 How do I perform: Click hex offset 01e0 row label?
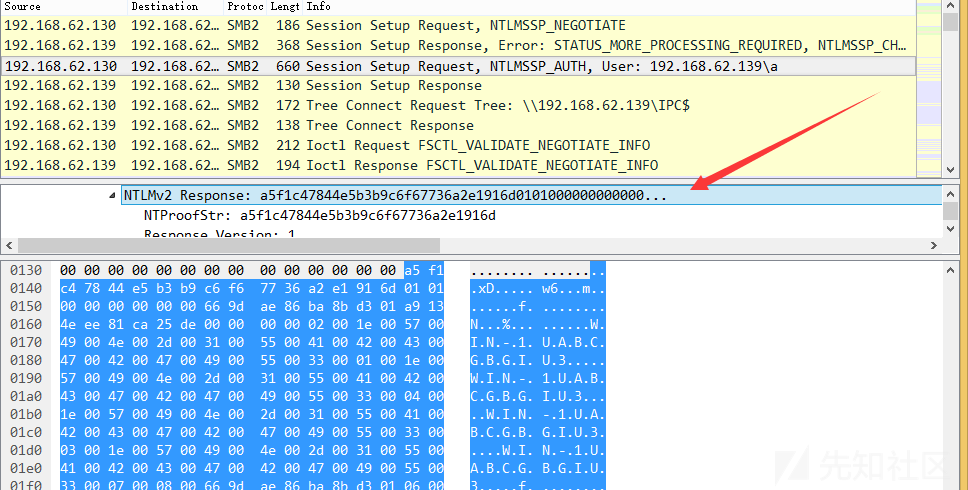click(x=26, y=468)
